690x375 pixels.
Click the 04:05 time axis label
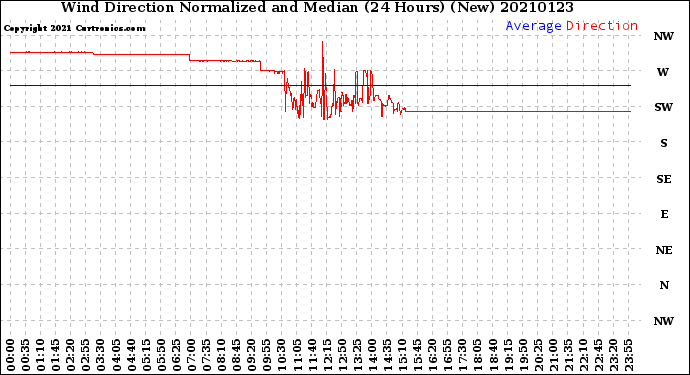point(116,355)
